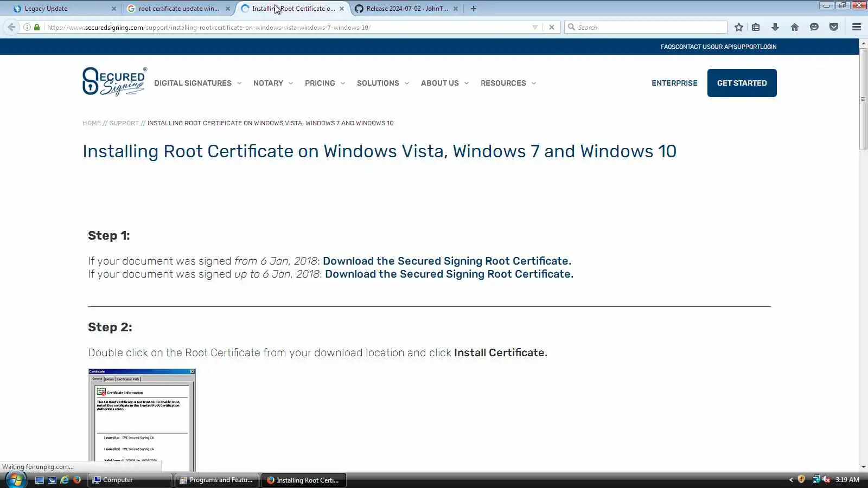Close the root certificate update tab
868x488 pixels.
(228, 9)
